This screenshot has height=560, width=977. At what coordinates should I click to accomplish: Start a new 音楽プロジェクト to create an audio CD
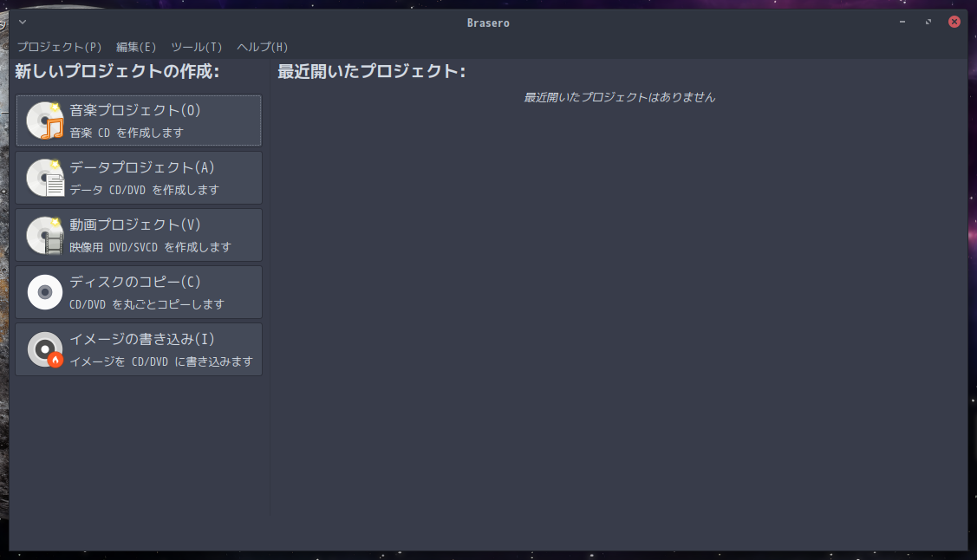139,120
